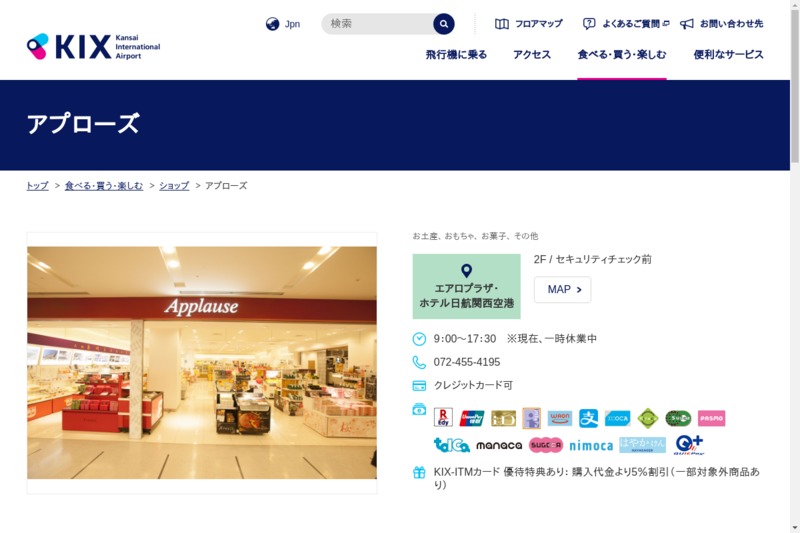This screenshot has width=800, height=533.
Task: Click the WAON payment logo
Action: pyautogui.click(x=560, y=418)
